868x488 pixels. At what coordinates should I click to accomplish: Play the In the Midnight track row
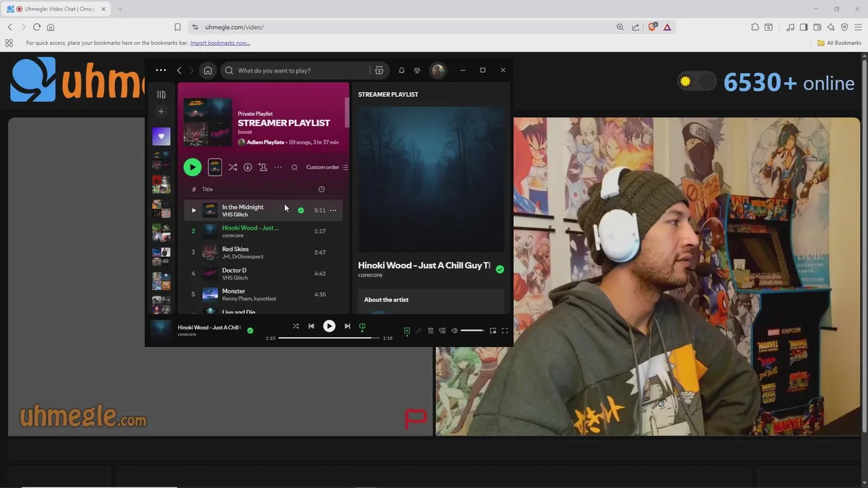193,210
